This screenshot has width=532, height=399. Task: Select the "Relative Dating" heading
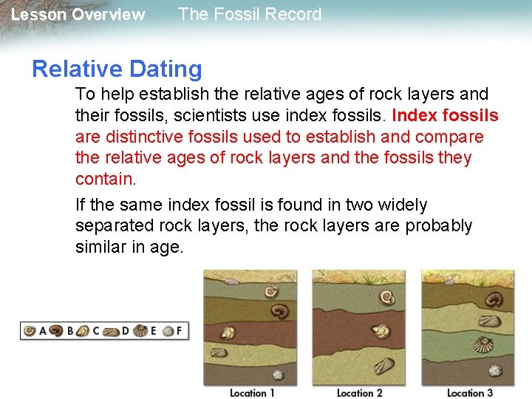(x=117, y=69)
